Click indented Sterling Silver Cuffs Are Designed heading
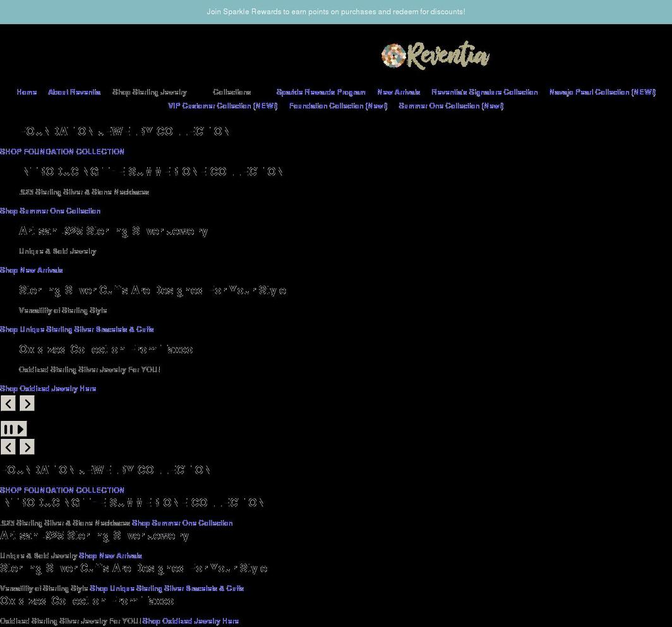 [152, 290]
